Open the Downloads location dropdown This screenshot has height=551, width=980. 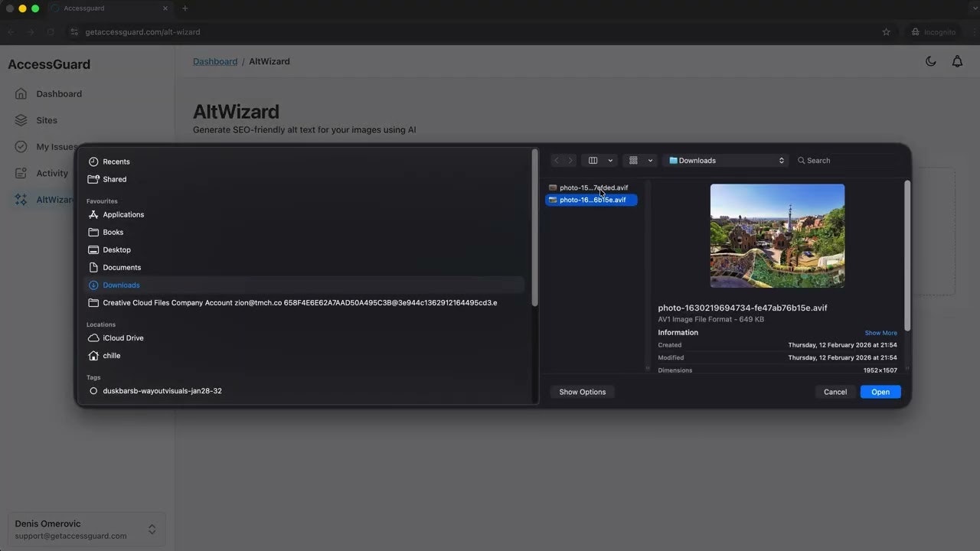click(x=724, y=160)
